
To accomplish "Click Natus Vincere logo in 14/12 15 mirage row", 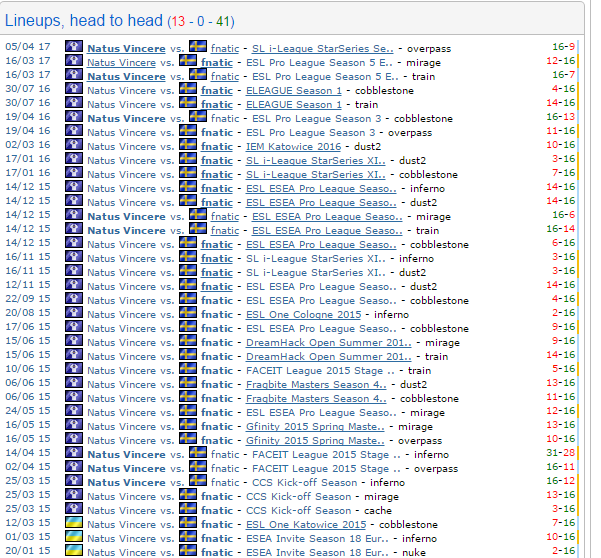I will 74,214.
